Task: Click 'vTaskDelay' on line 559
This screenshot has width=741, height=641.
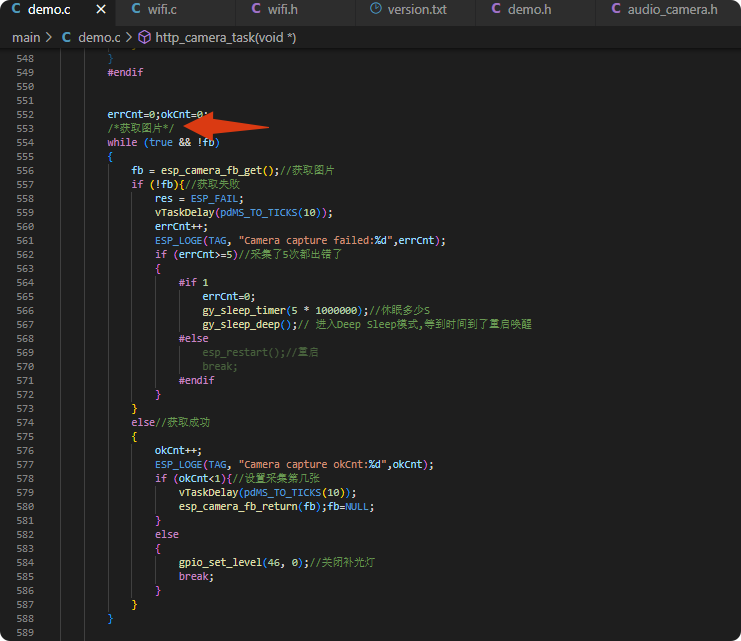Action: coord(185,213)
